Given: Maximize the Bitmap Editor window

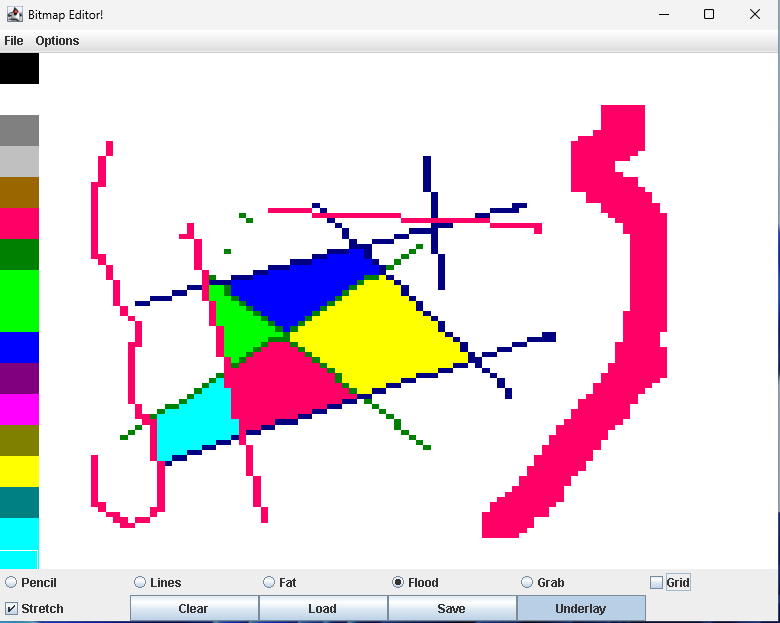Looking at the screenshot, I should (709, 14).
